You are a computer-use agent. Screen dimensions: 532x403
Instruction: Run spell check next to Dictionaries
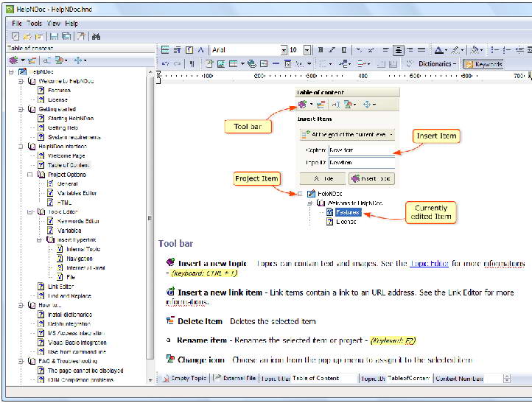[x=410, y=63]
